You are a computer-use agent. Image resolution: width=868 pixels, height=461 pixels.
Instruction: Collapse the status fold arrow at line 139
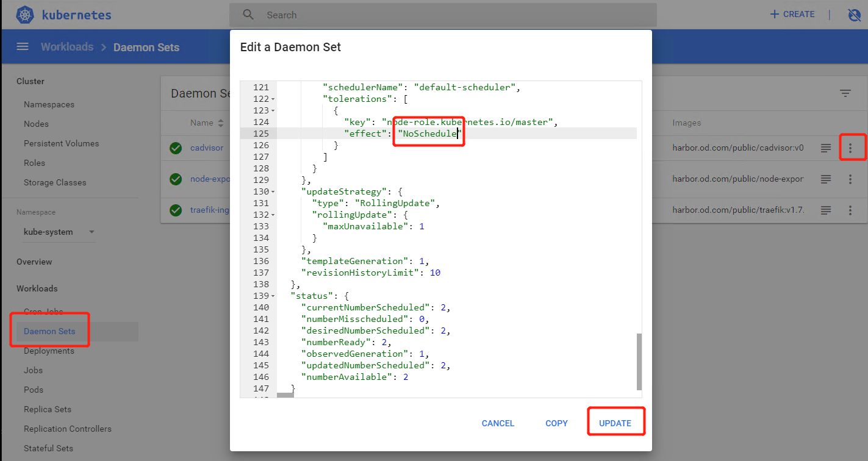pos(273,296)
